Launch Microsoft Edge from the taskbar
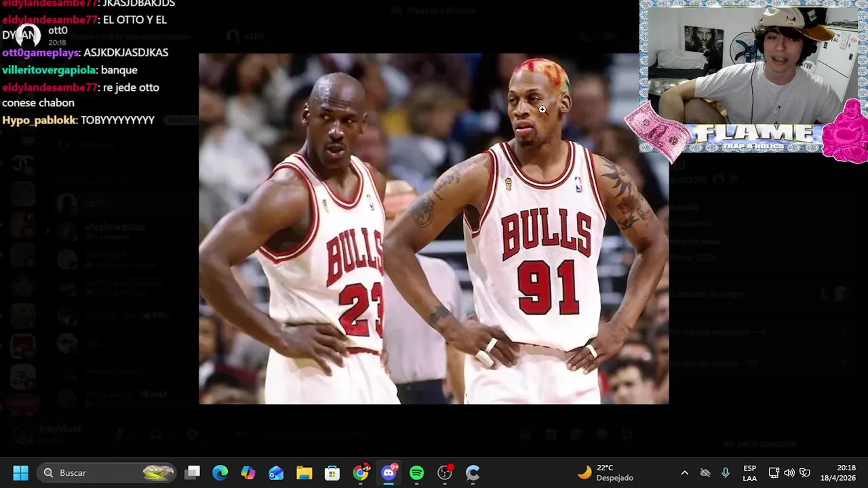Viewport: 868px width, 488px height. click(x=220, y=472)
